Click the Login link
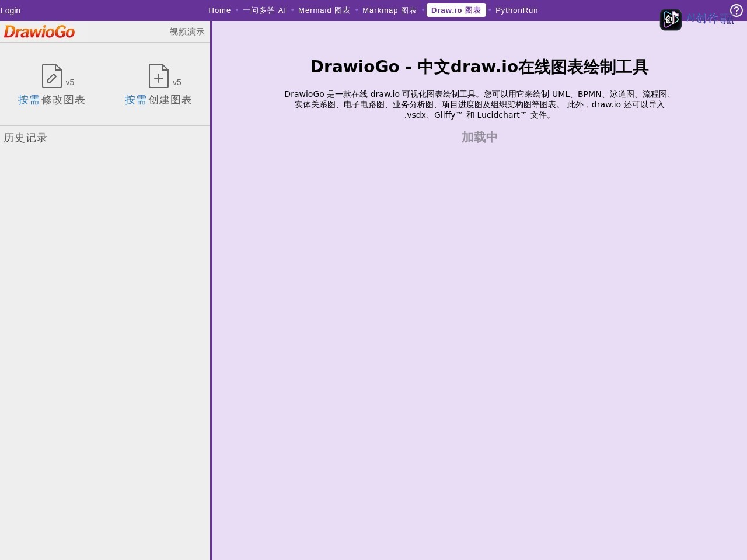 pos(11,10)
